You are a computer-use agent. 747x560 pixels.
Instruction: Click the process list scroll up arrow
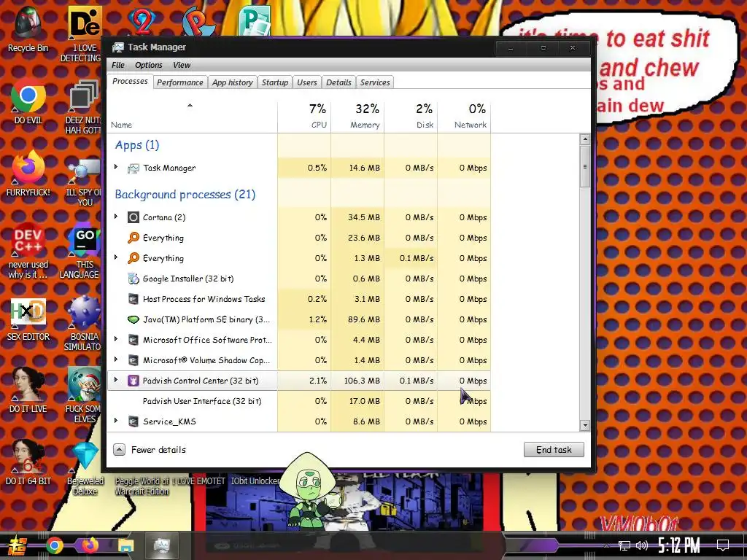[x=585, y=139]
